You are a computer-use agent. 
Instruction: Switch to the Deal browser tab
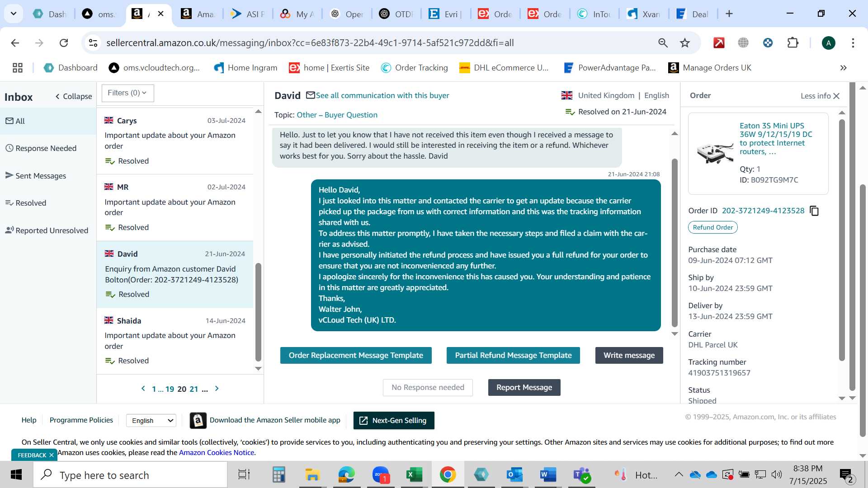pos(692,14)
